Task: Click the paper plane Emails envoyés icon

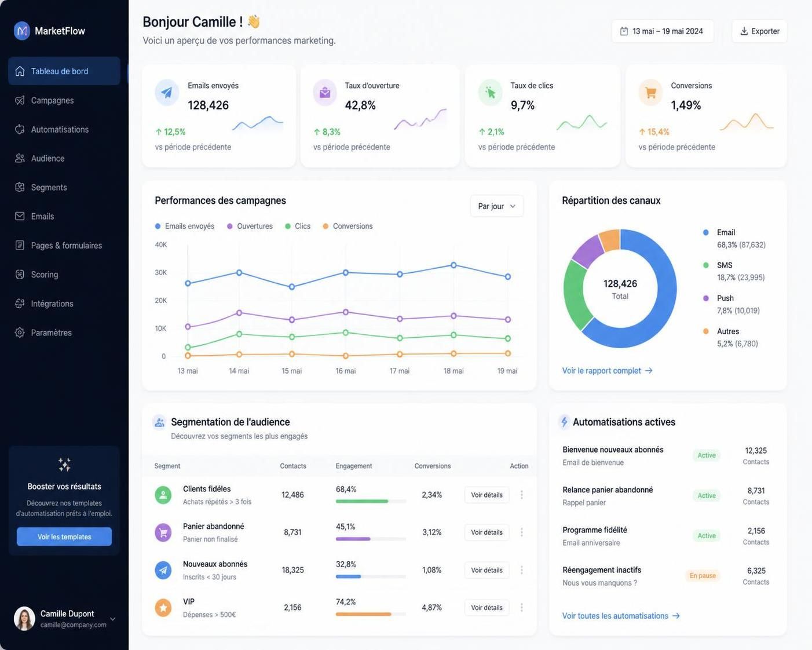Action: 167,93
